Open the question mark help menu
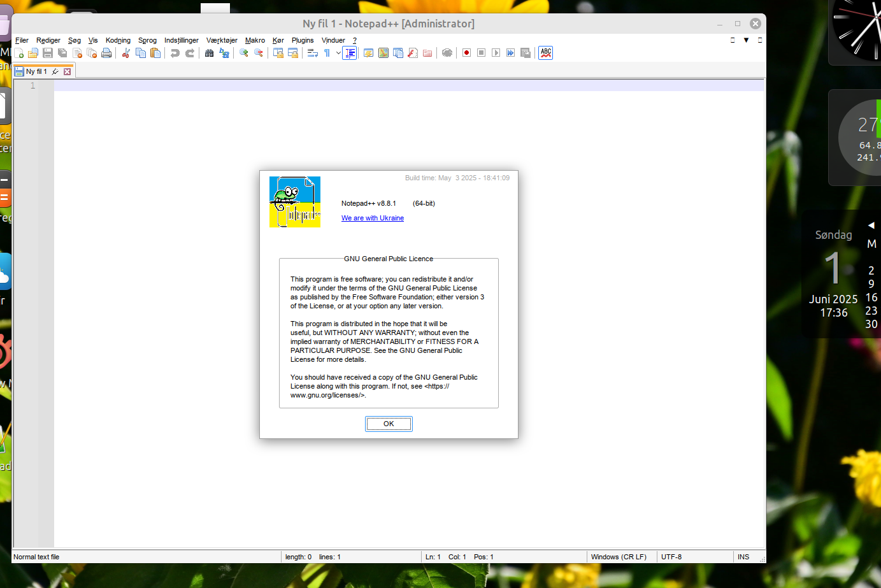The height and width of the screenshot is (588, 881). coord(355,40)
